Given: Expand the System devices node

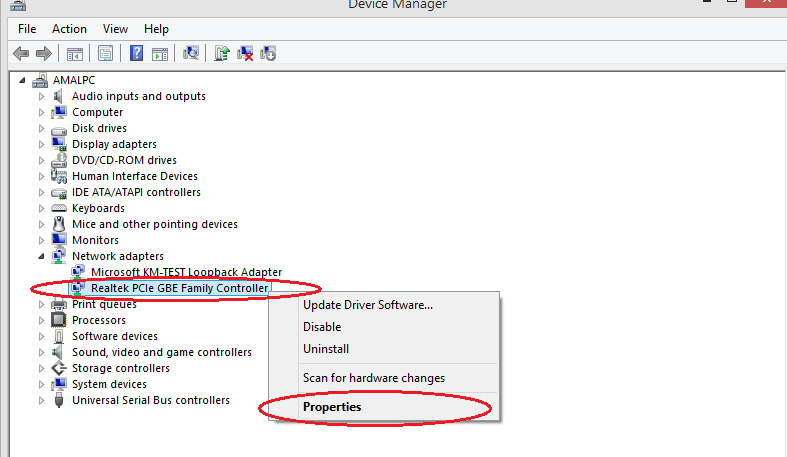Looking at the screenshot, I should coord(41,384).
